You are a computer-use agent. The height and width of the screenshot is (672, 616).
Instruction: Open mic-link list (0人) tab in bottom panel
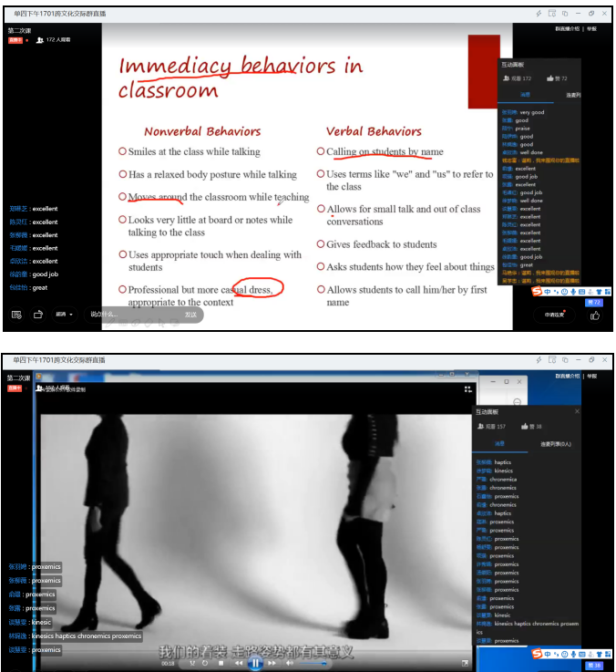(x=556, y=443)
